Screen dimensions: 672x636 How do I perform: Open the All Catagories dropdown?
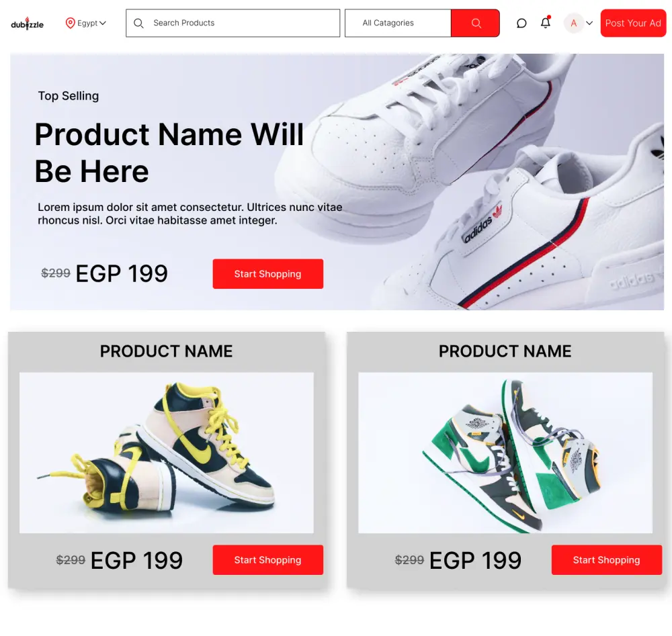pos(398,23)
